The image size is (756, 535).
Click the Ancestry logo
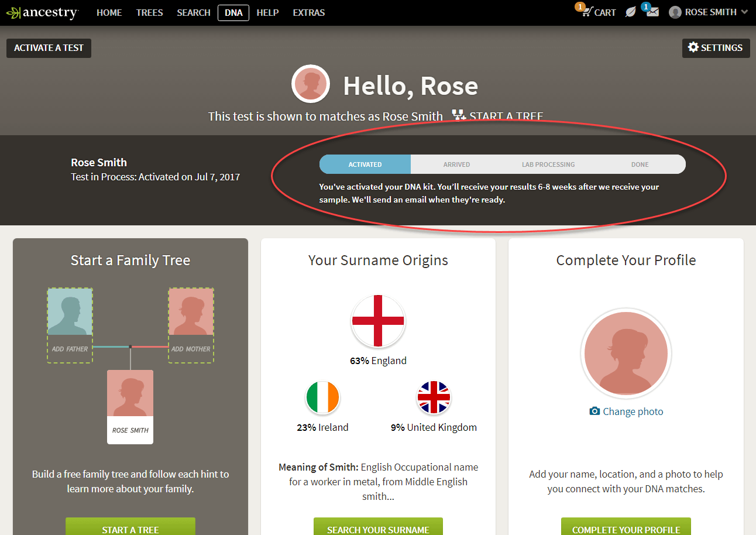42,12
